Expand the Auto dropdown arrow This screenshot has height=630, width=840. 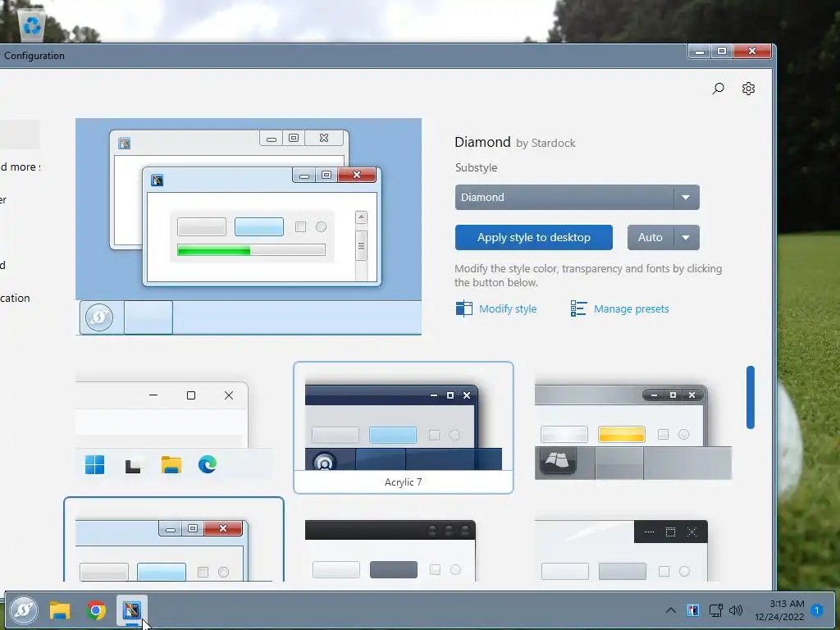point(687,237)
